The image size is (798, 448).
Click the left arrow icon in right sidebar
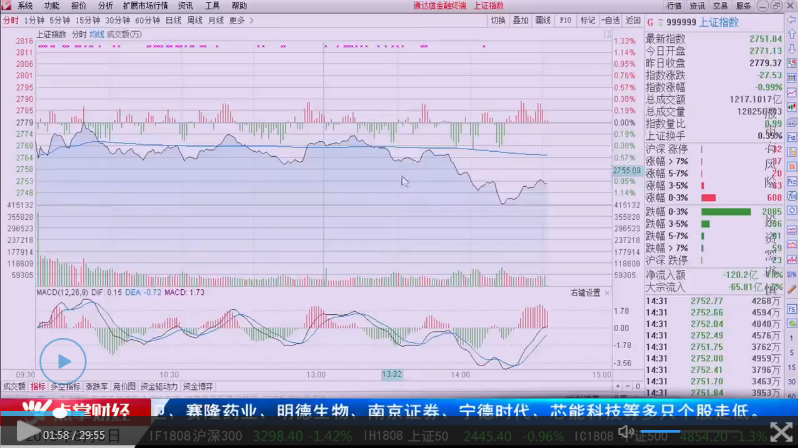pos(792,20)
